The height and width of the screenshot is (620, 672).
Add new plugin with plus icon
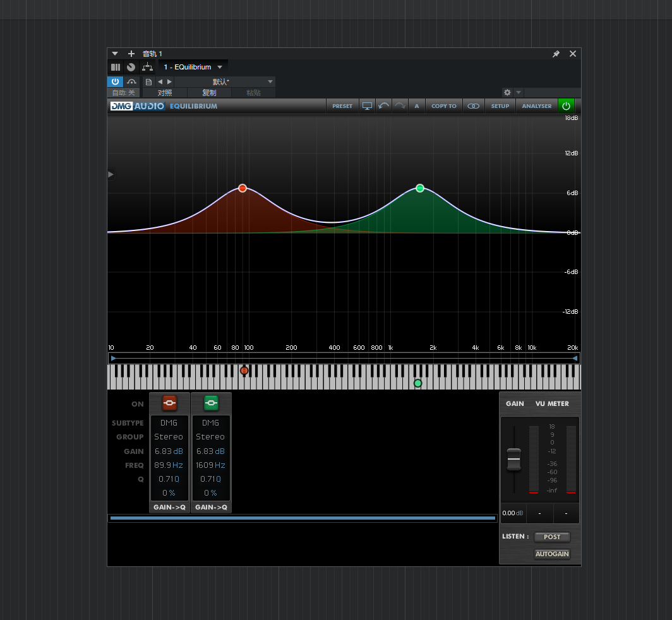pyautogui.click(x=131, y=54)
